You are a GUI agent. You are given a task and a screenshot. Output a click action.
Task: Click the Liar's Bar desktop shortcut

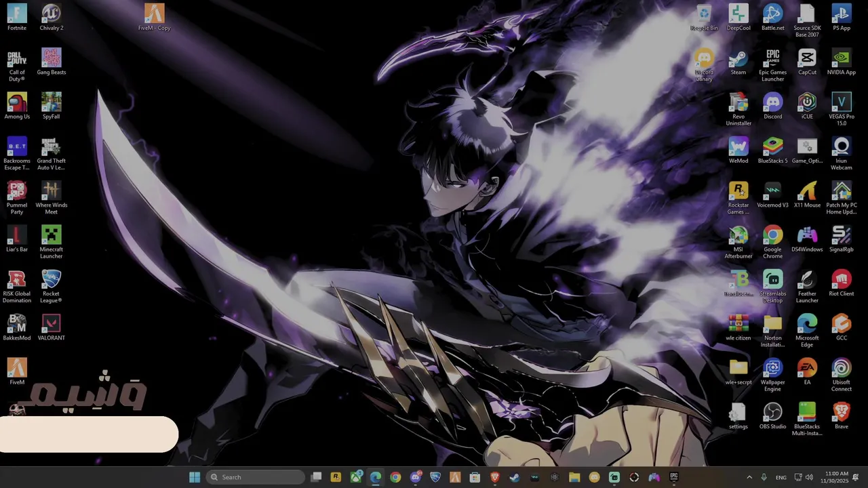click(x=17, y=239)
